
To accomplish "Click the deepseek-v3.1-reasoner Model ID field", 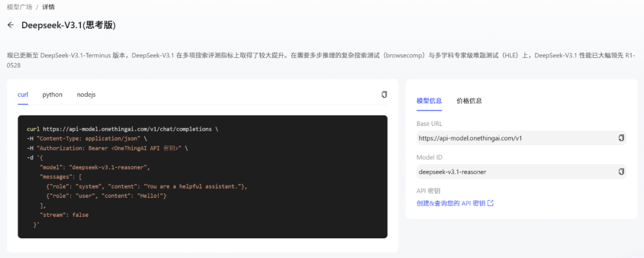I will [x=513, y=171].
